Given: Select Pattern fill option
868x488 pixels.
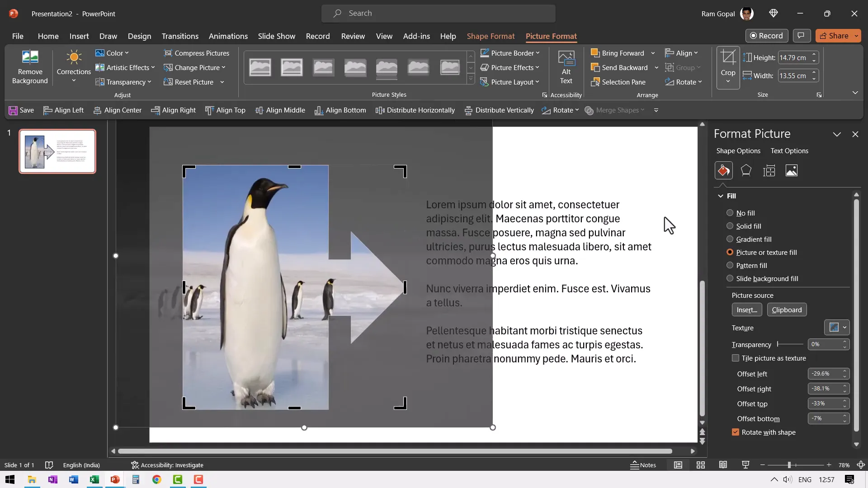Looking at the screenshot, I should 746,265.
